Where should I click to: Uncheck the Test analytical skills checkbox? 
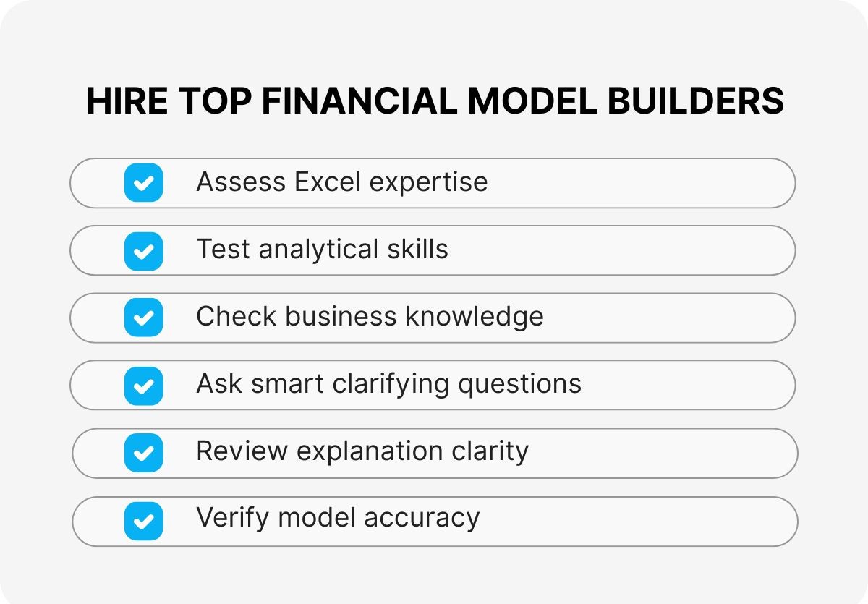143,250
